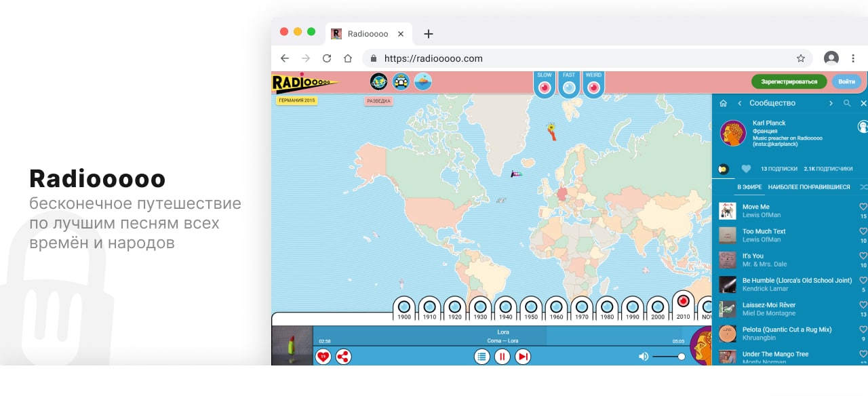Toggle shuffle icon in community panel
Viewport: 868px width, 396px height.
tap(863, 187)
